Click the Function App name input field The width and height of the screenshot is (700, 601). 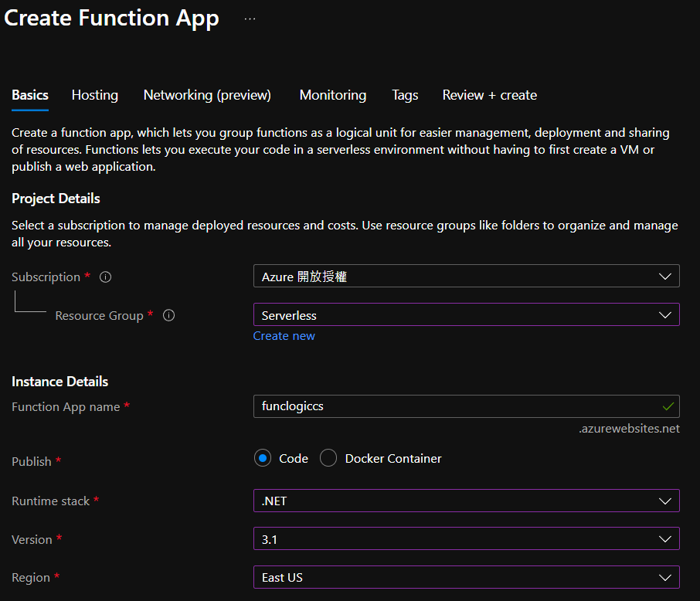[x=456, y=406]
